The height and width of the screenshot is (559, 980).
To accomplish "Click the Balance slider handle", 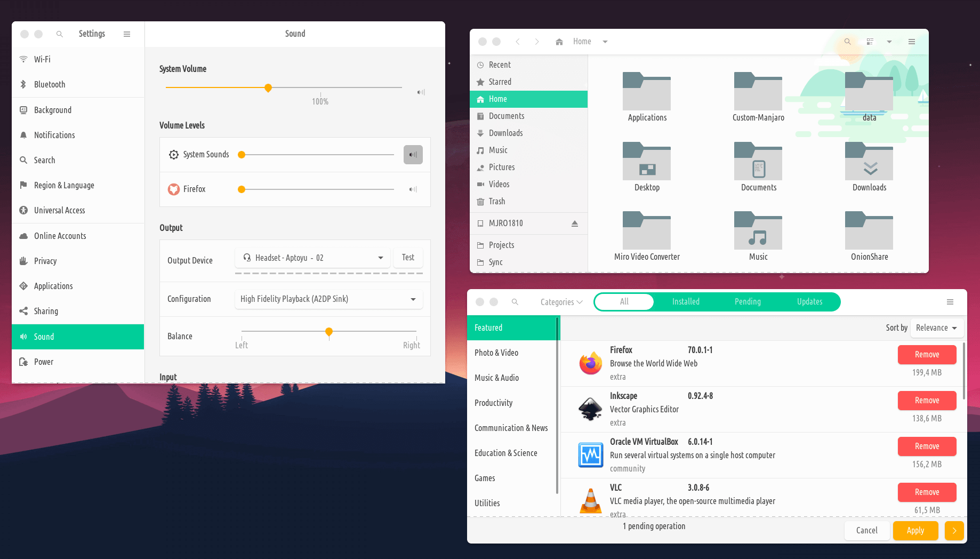I will (329, 332).
